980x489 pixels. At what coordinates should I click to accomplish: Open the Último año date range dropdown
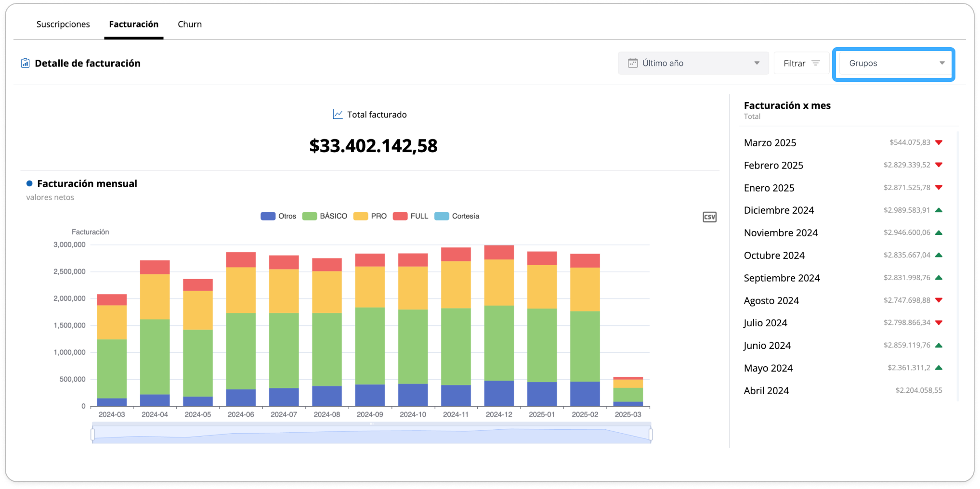click(x=693, y=63)
